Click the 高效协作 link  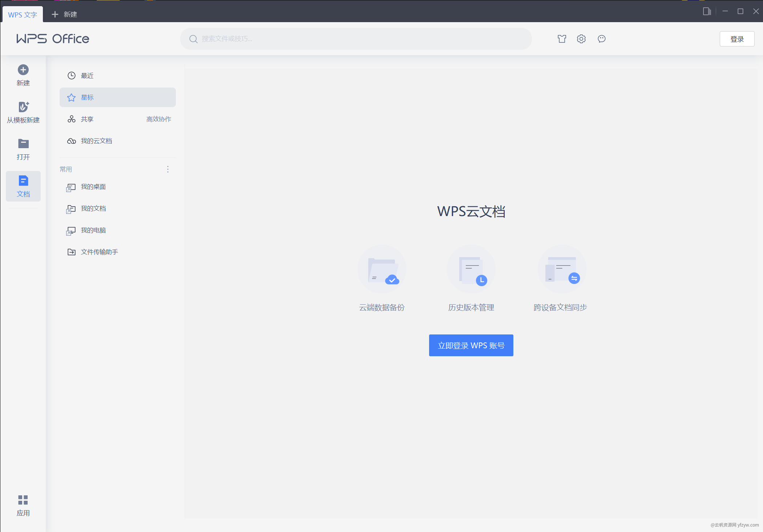(x=159, y=119)
